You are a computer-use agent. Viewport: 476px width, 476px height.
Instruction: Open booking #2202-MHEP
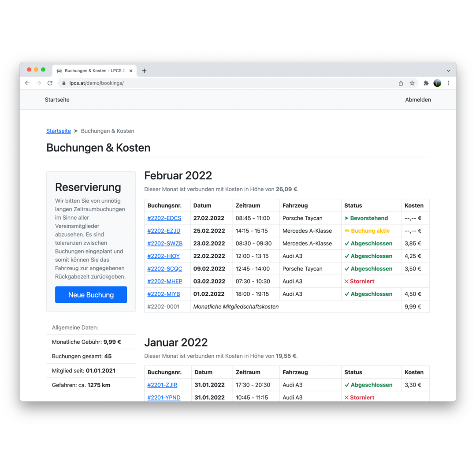point(164,281)
